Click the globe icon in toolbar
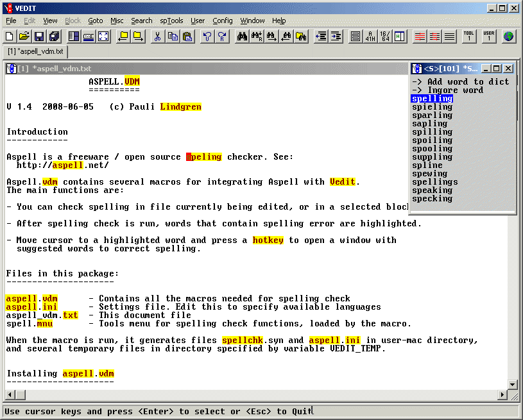 pyautogui.click(x=509, y=37)
